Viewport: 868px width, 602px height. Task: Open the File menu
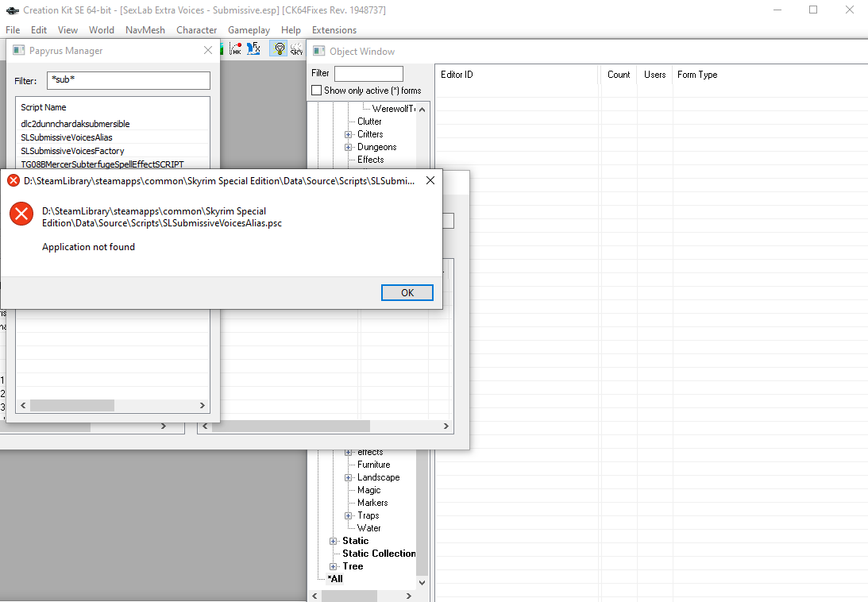click(13, 30)
